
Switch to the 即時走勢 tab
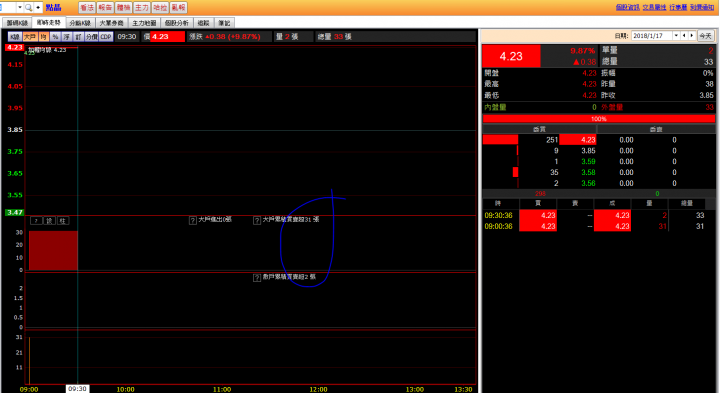coord(49,22)
